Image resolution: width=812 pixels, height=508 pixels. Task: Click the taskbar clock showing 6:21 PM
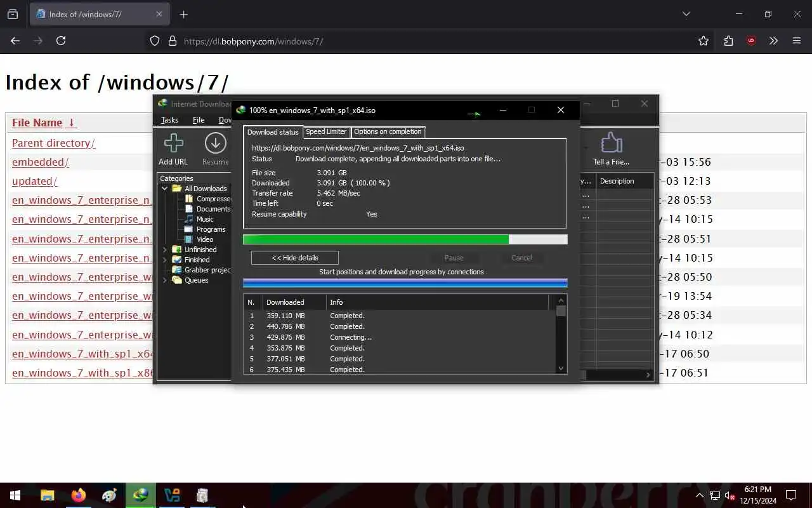pos(757,495)
